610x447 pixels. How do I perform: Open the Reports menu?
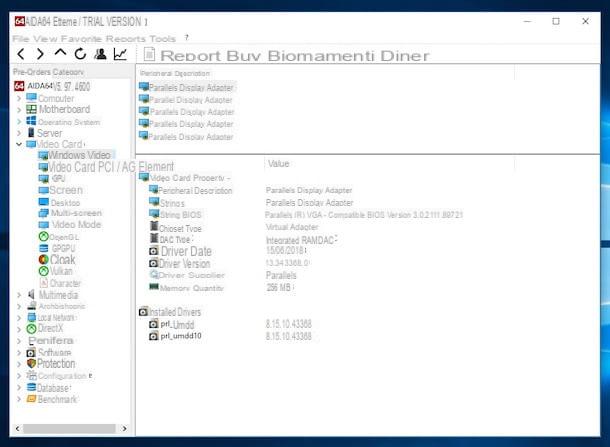point(126,39)
